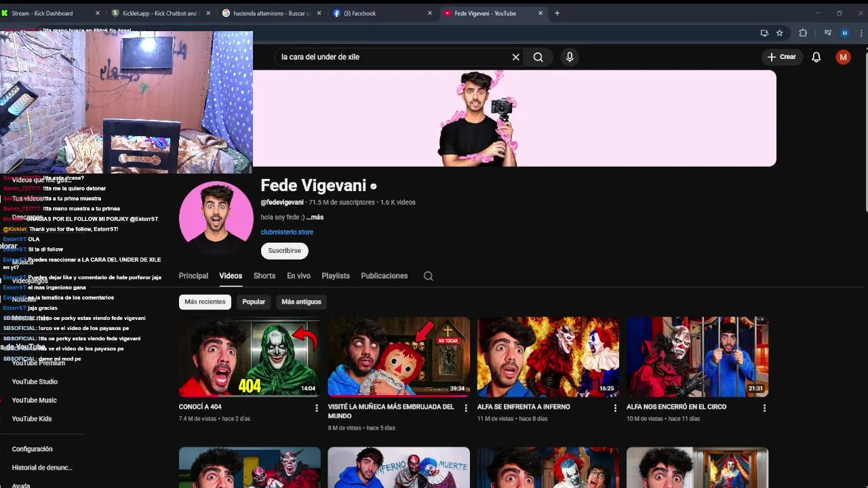Open three-dot menu for 'ALFA SE ENFRENTA A INFERNO'
The height and width of the screenshot is (488, 868).
tap(615, 408)
